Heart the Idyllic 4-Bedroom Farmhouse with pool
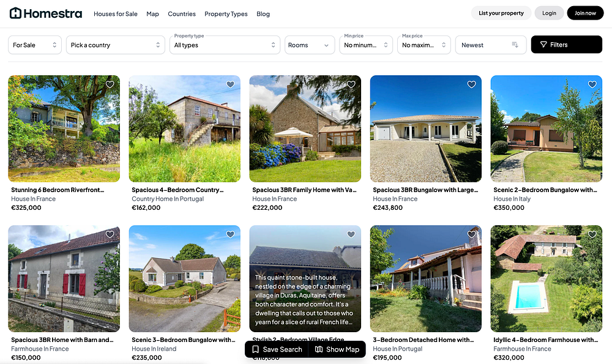The width and height of the screenshot is (612, 364). (x=592, y=234)
